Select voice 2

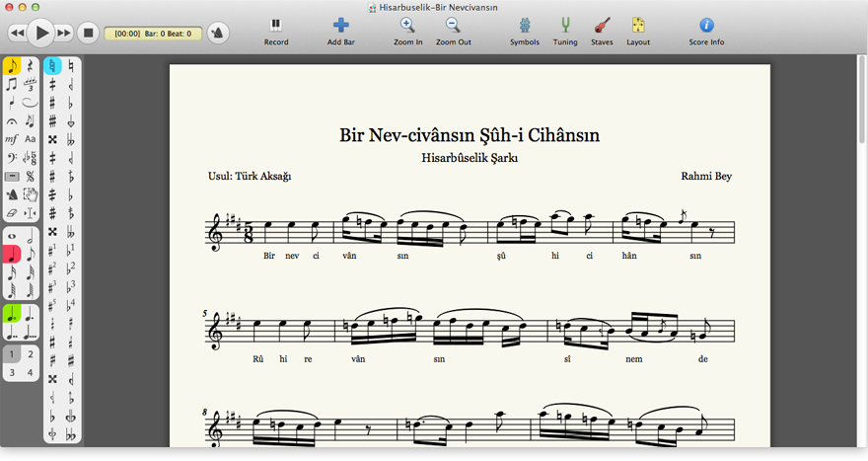(x=30, y=354)
